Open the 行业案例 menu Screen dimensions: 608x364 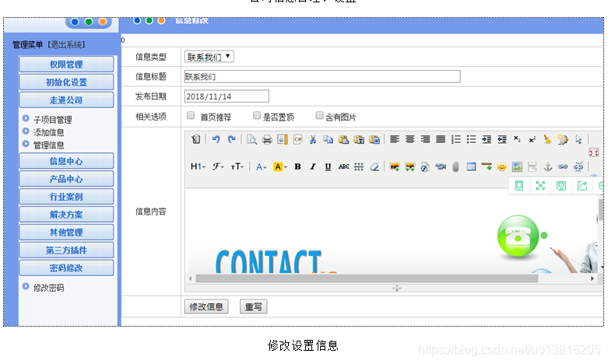[66, 197]
